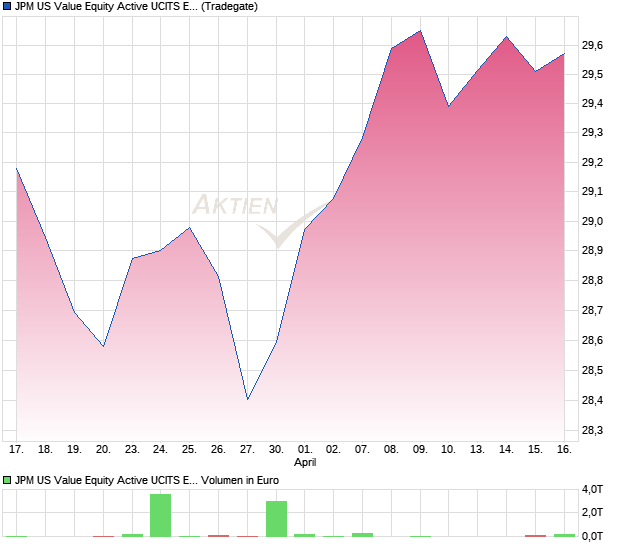
Task: Click the price peak point on 14.
Action: (x=507, y=37)
